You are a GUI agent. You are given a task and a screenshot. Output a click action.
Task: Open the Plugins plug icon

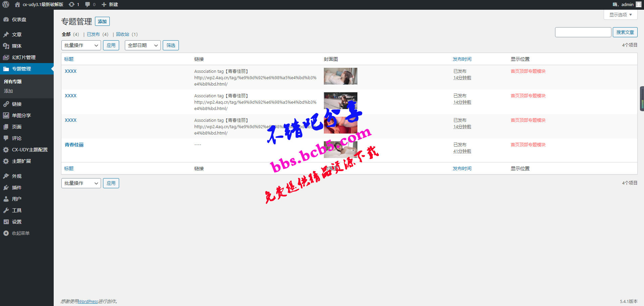click(x=6, y=188)
